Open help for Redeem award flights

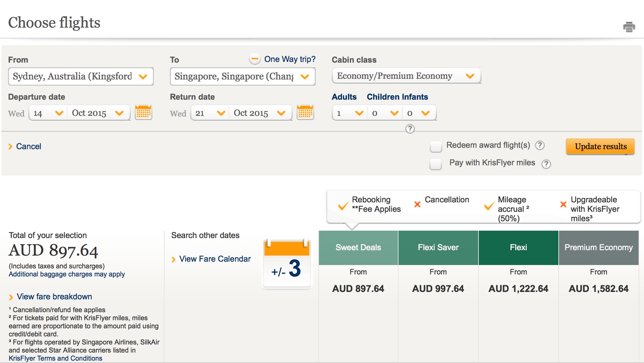coord(540,145)
